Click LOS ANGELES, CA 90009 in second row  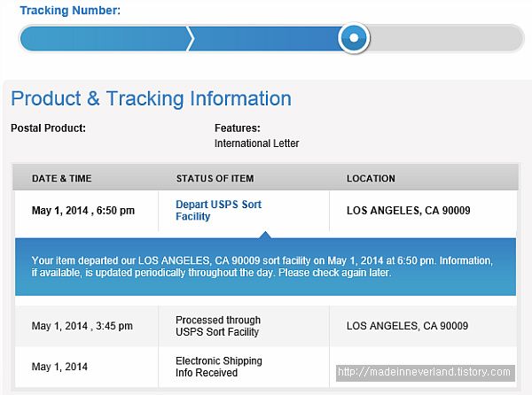coord(407,326)
